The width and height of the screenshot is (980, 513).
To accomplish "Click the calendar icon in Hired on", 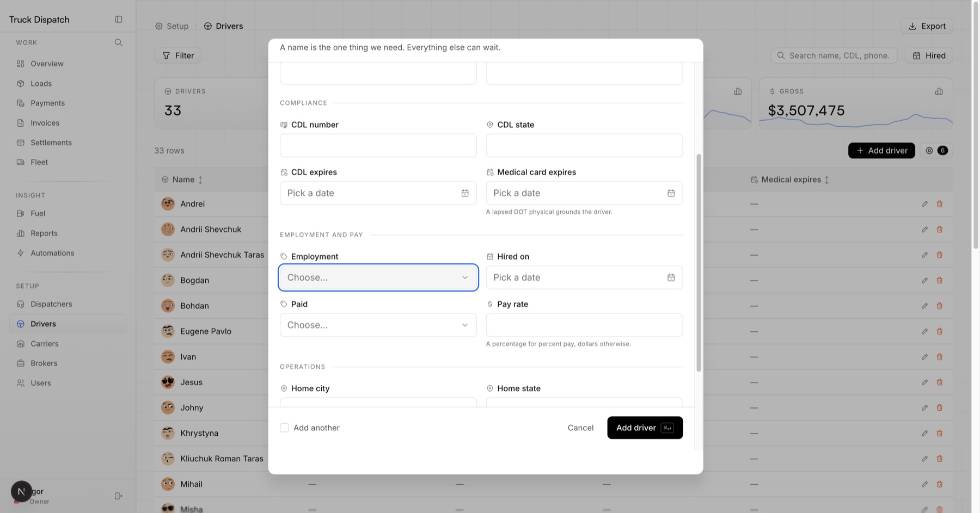I will [671, 277].
